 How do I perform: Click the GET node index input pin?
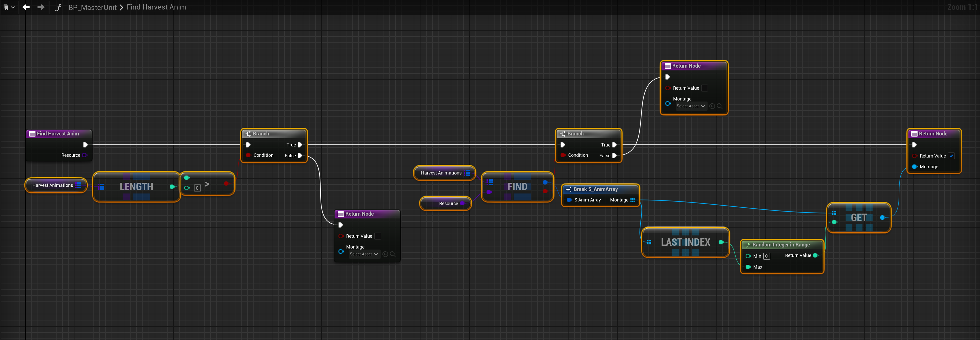(834, 222)
